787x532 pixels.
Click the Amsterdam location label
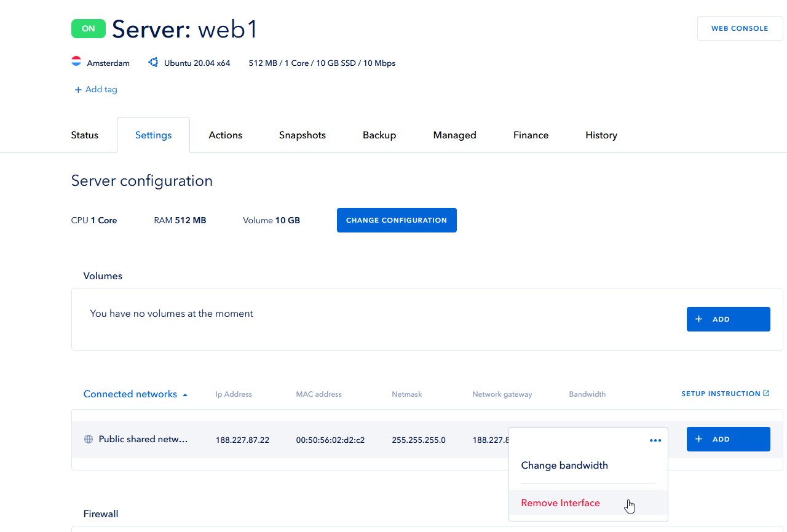tap(108, 63)
